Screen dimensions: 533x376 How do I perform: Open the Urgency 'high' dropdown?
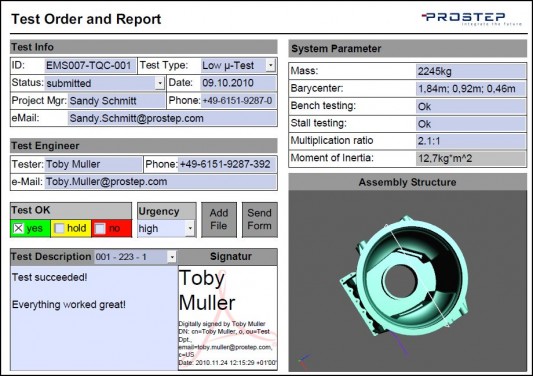tap(190, 228)
